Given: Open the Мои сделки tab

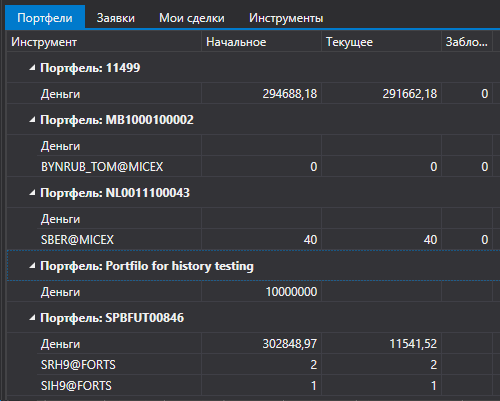Looking at the screenshot, I should pos(192,18).
